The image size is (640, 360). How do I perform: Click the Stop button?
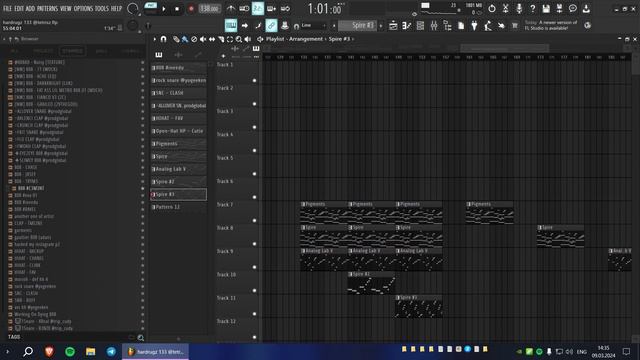click(x=177, y=9)
